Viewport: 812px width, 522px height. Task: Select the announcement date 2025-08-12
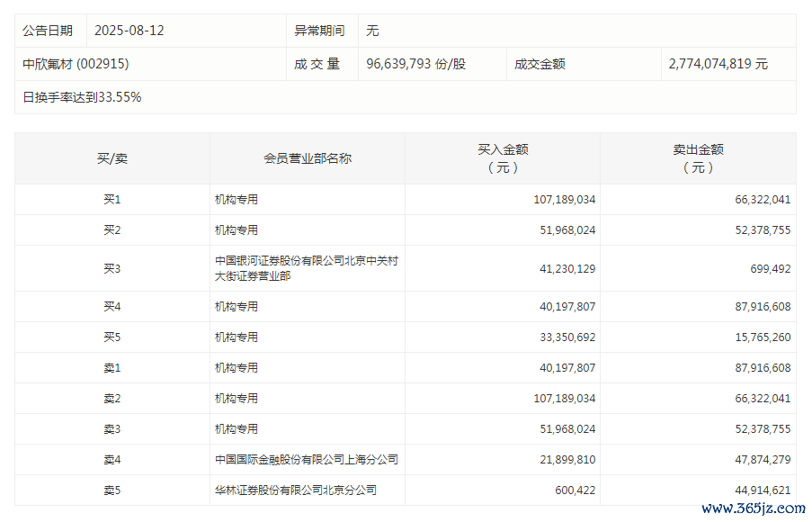pyautogui.click(x=129, y=31)
